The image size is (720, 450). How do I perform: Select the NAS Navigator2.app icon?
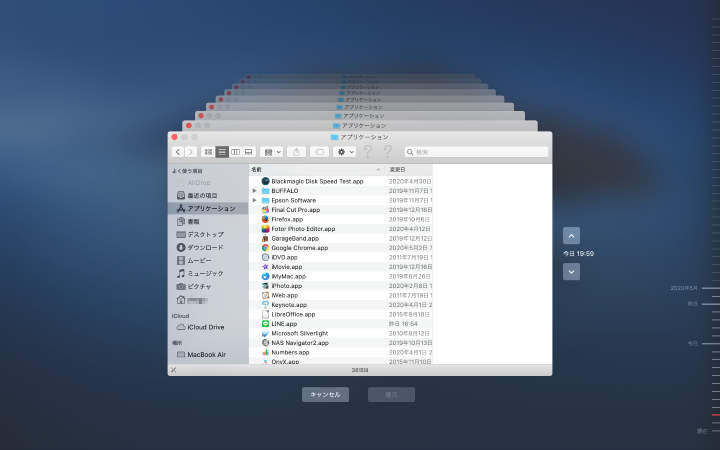265,343
